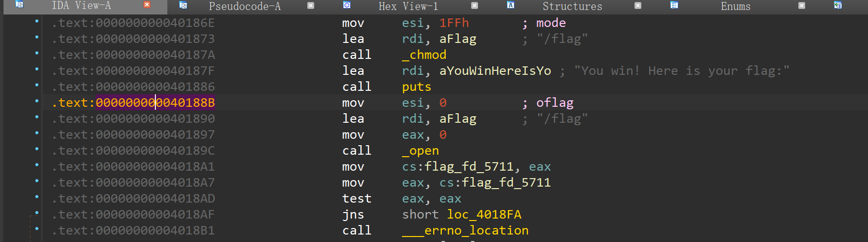Click the _chmod call target
The width and height of the screenshot is (868, 242).
point(424,55)
